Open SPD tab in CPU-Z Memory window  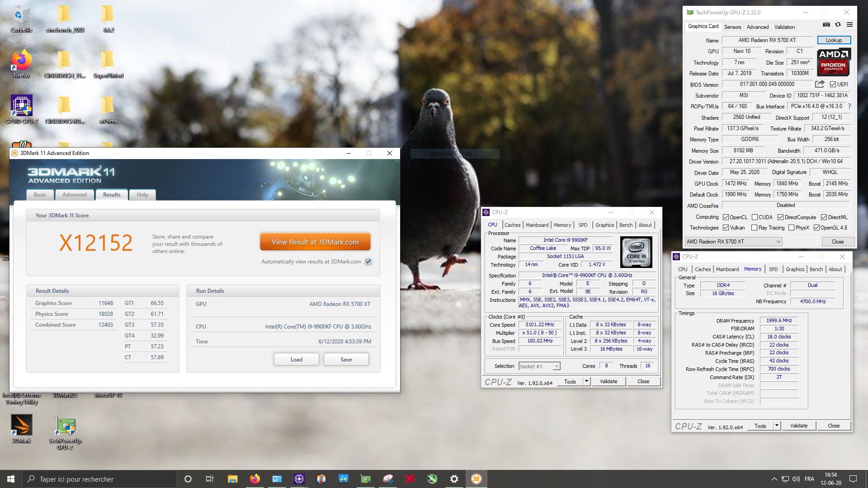pyautogui.click(x=774, y=269)
